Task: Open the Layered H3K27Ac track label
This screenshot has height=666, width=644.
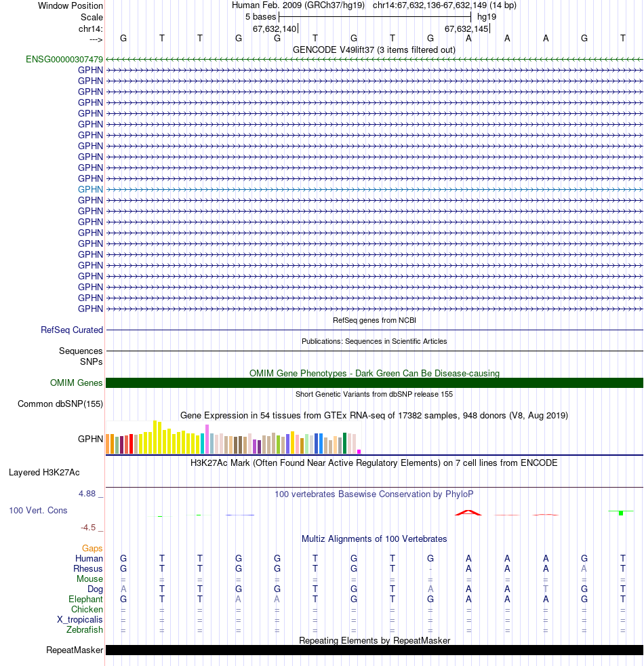Action: 44,472
